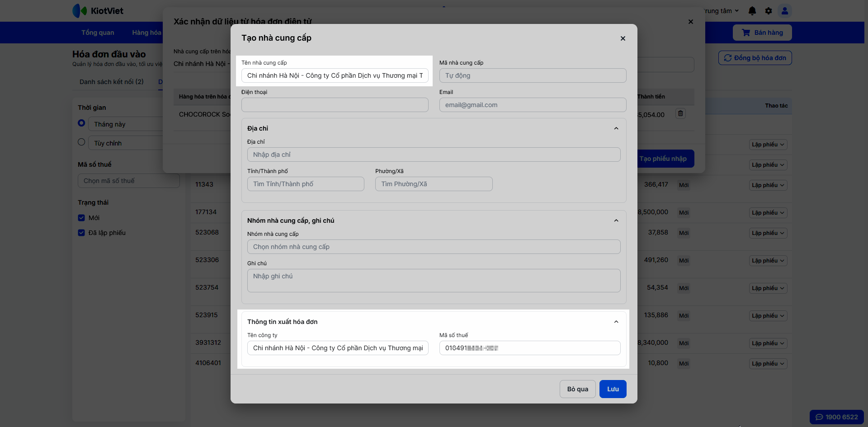This screenshot has width=868, height=427.
Task: Click the Lưu button
Action: pyautogui.click(x=613, y=389)
